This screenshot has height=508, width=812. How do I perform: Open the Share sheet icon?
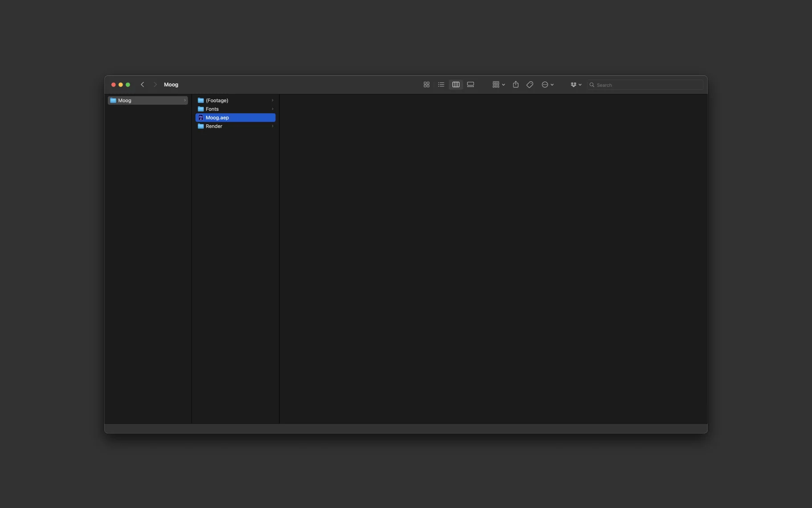[x=515, y=84]
